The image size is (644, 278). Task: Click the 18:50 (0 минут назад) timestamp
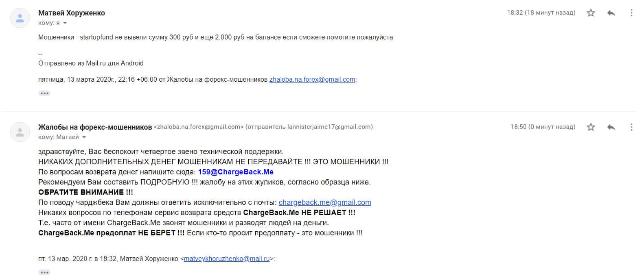(543, 127)
